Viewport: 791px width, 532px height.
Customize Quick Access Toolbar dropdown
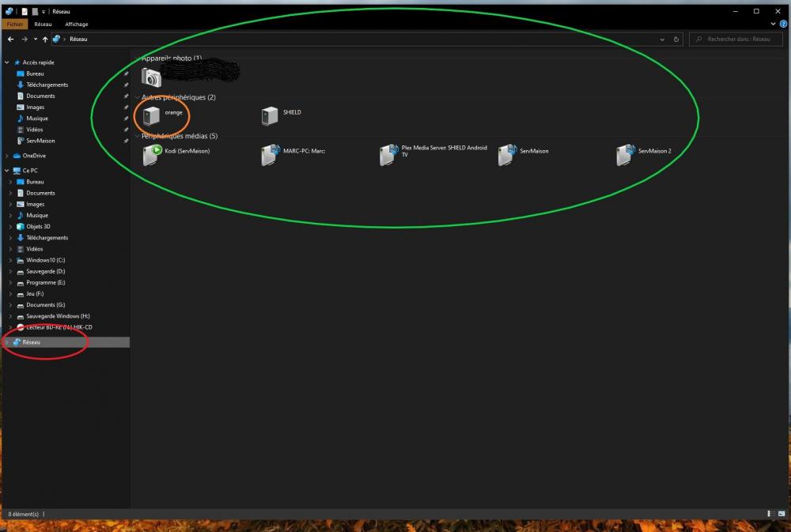(44, 11)
